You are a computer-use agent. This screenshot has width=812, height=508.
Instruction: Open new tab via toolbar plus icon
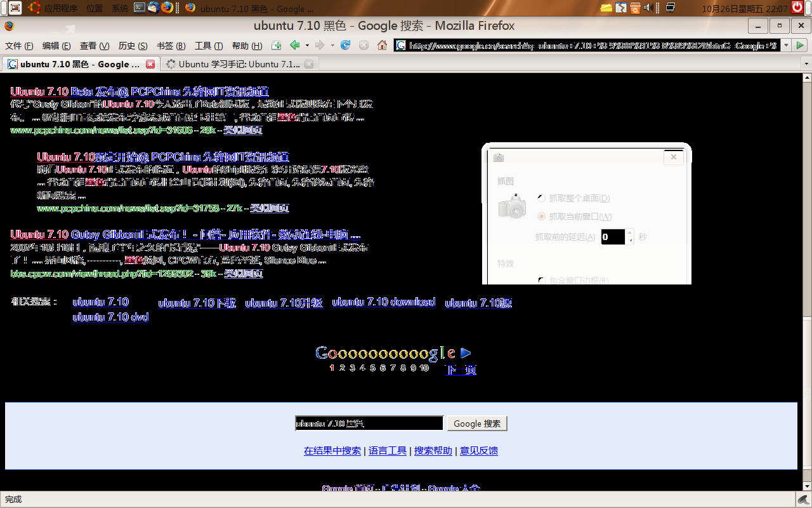(276, 45)
